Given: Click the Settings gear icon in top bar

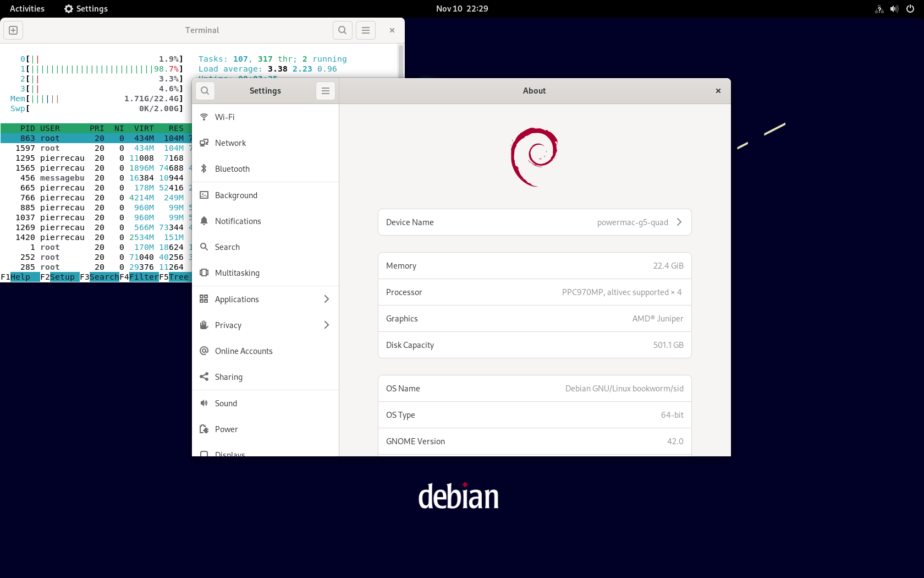Looking at the screenshot, I should [69, 9].
